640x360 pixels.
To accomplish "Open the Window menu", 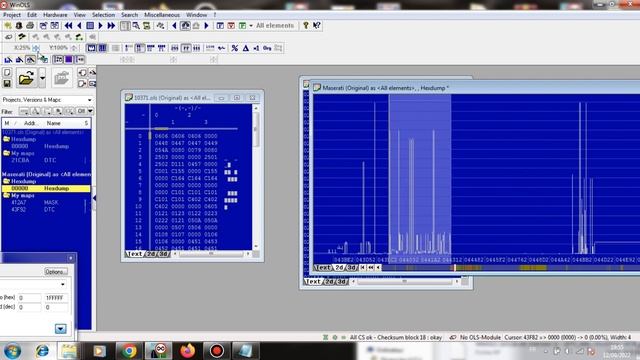I will 196,15.
